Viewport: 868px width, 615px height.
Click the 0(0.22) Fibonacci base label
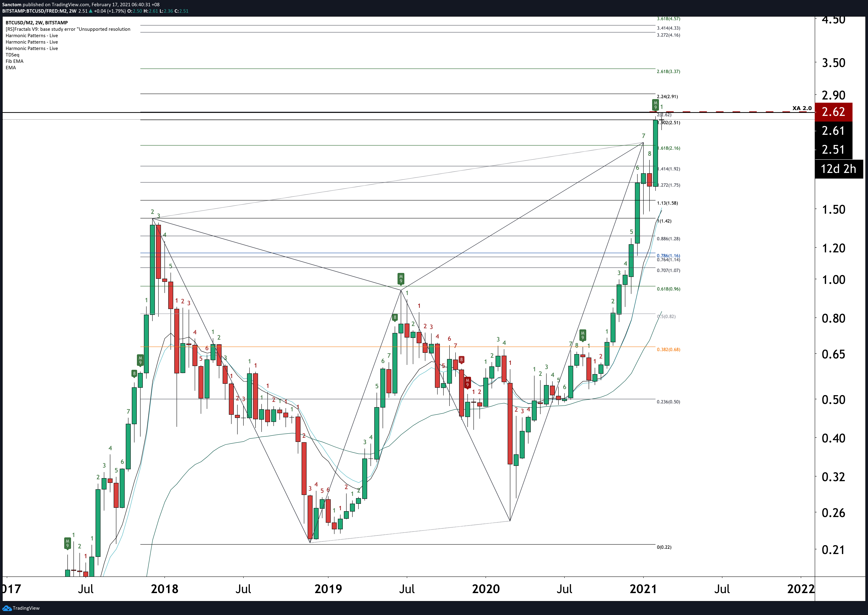click(664, 547)
